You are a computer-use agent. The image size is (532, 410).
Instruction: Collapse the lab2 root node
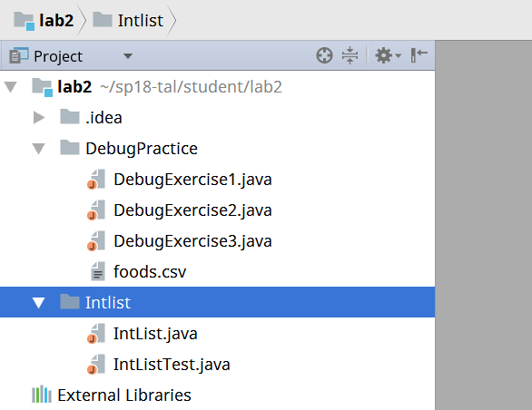[x=11, y=87]
